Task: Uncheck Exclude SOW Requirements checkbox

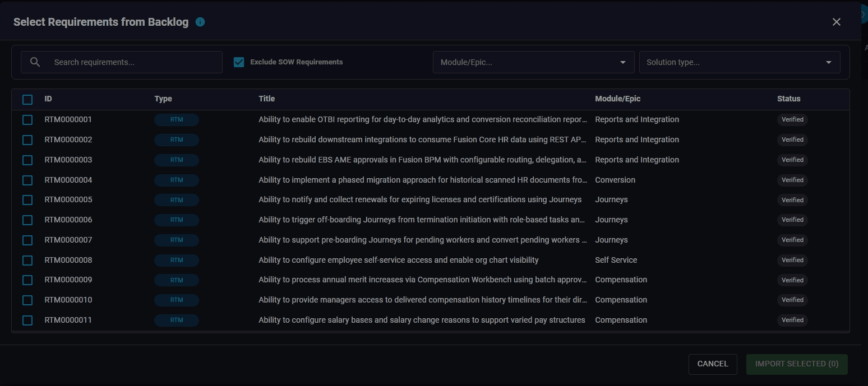Action: [x=239, y=62]
